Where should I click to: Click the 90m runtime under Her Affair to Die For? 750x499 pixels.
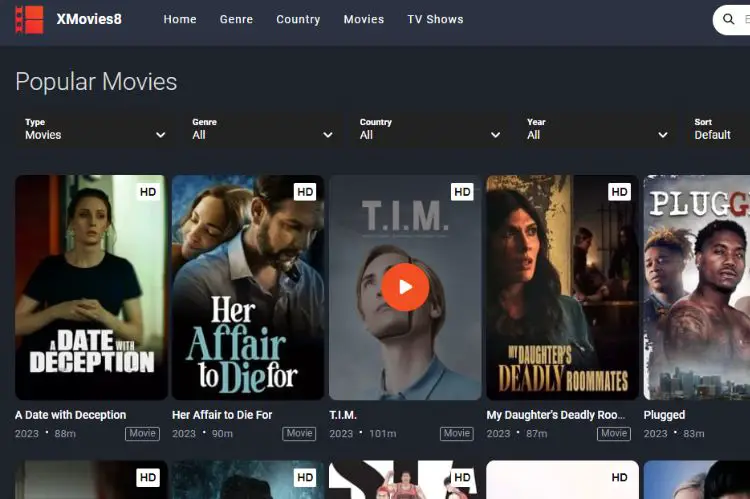tap(222, 434)
